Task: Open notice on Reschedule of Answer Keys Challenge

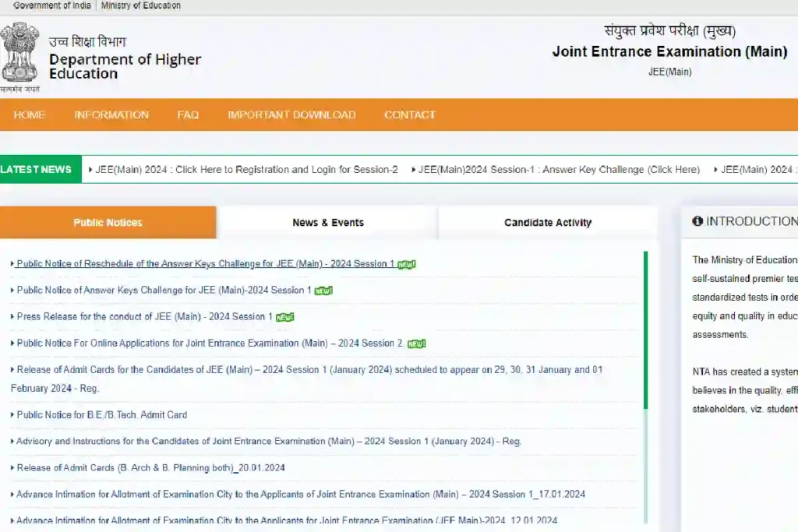Action: click(205, 263)
